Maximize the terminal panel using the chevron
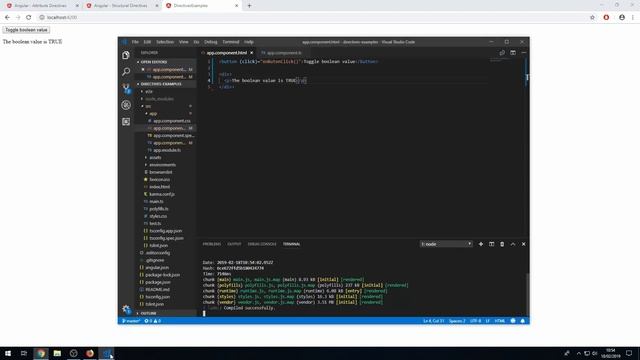Screen dimensions: 640x360 [513, 244]
